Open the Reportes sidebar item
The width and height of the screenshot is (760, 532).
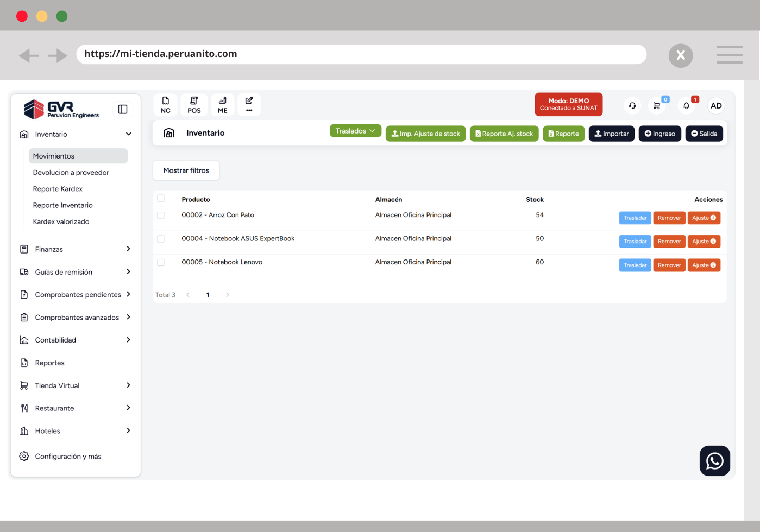pyautogui.click(x=49, y=363)
